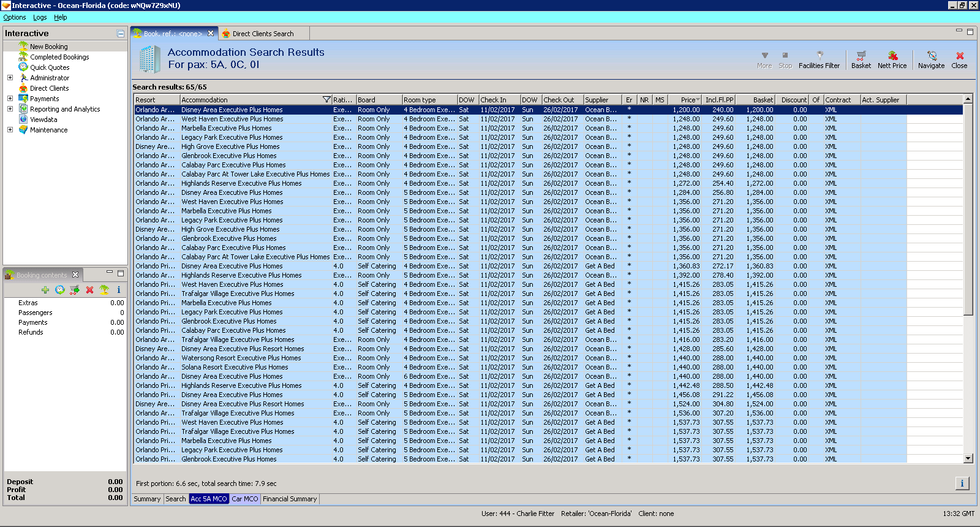Click the Price column sort arrow

[697, 99]
